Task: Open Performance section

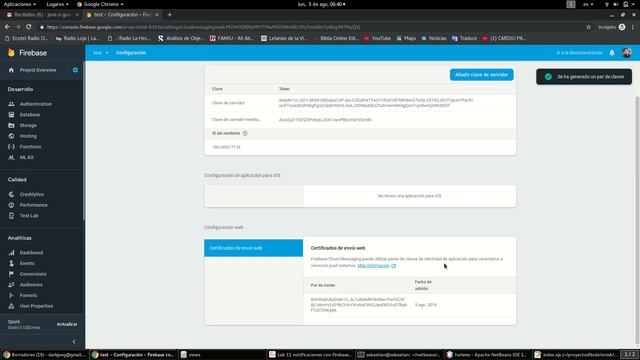Action: [x=33, y=205]
